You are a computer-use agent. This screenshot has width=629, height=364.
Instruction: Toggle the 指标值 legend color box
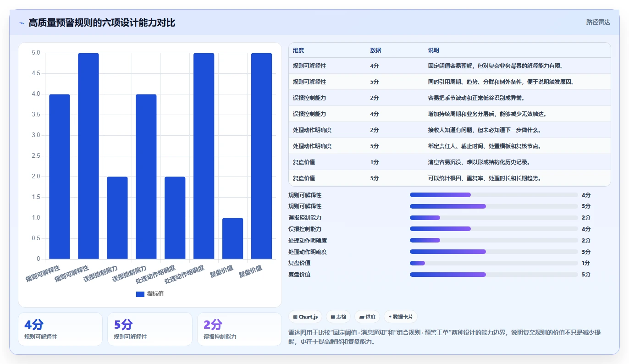coord(140,294)
